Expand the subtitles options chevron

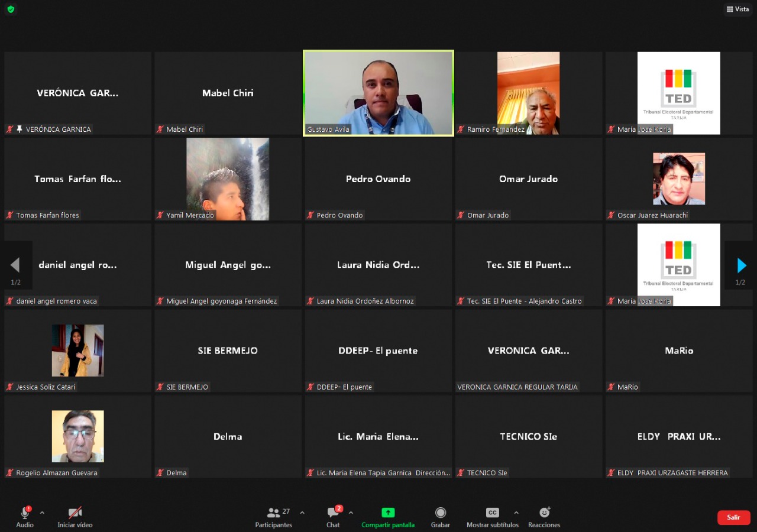click(516, 512)
